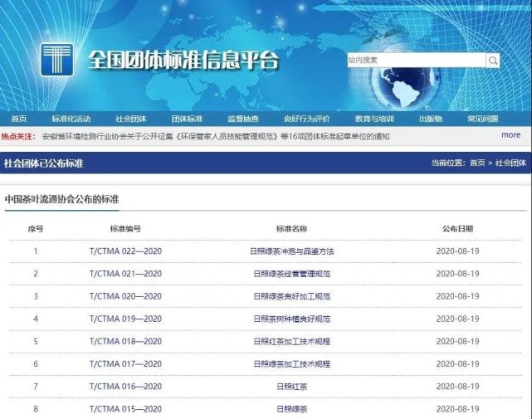Click the 社会团体已公布标准 section title
Image resolution: width=532 pixels, height=419 pixels.
coord(43,163)
